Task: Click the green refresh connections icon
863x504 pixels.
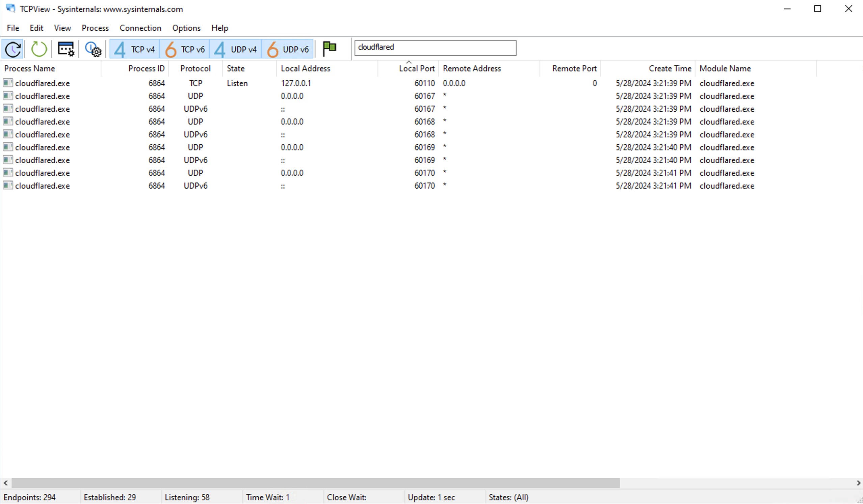Action: (x=38, y=49)
